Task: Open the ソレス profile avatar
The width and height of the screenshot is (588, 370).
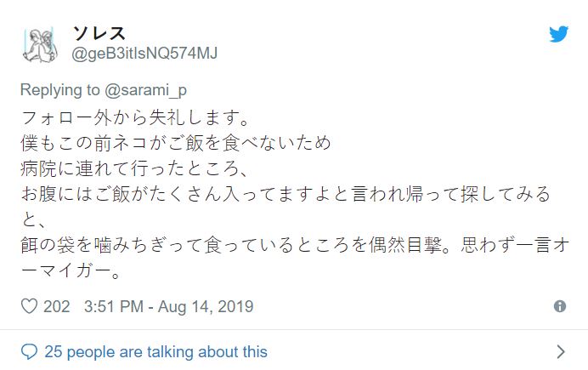Action: [39, 44]
